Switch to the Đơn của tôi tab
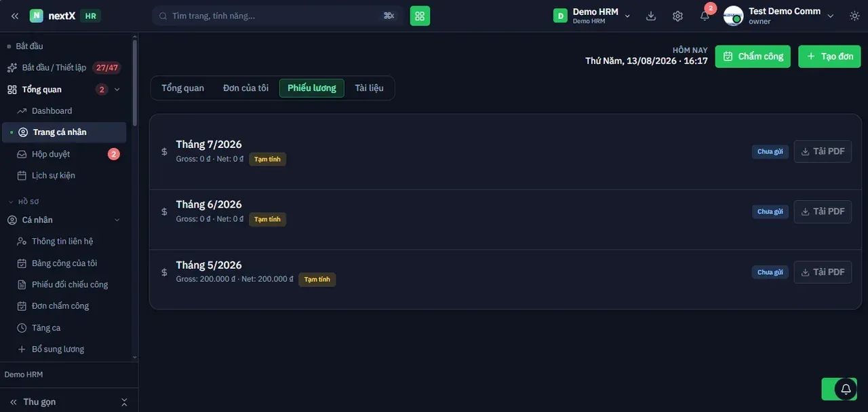The width and height of the screenshot is (868, 412). [x=245, y=88]
